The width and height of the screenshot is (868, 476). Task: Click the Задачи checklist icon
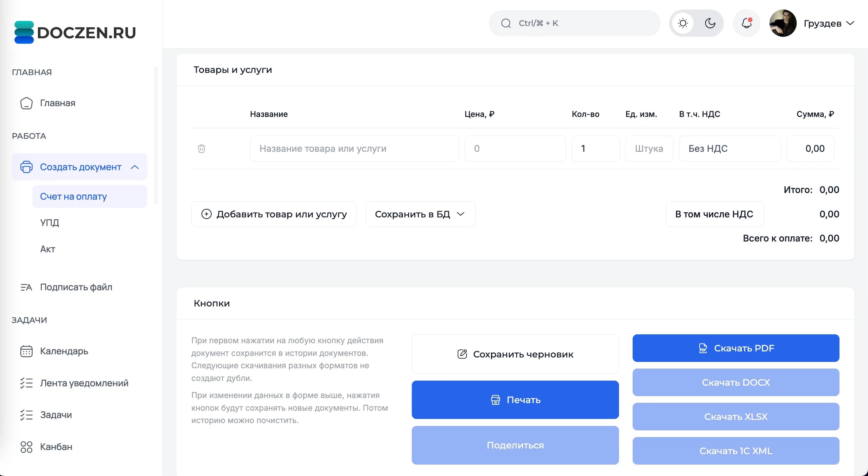[26, 415]
